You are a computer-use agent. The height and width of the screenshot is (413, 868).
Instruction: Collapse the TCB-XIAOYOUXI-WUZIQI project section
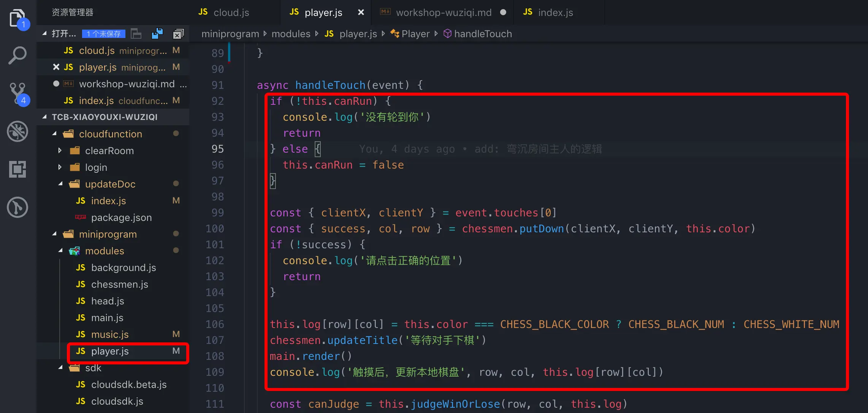tap(45, 117)
